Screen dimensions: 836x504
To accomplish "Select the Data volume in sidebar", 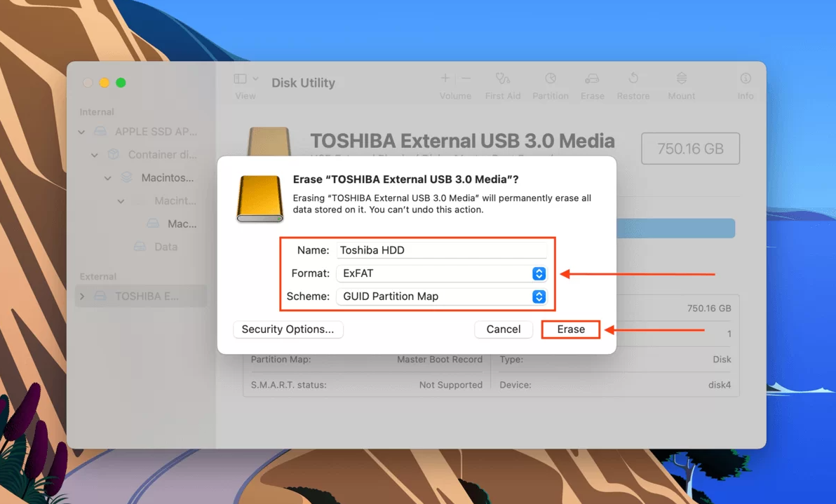I will tap(166, 247).
